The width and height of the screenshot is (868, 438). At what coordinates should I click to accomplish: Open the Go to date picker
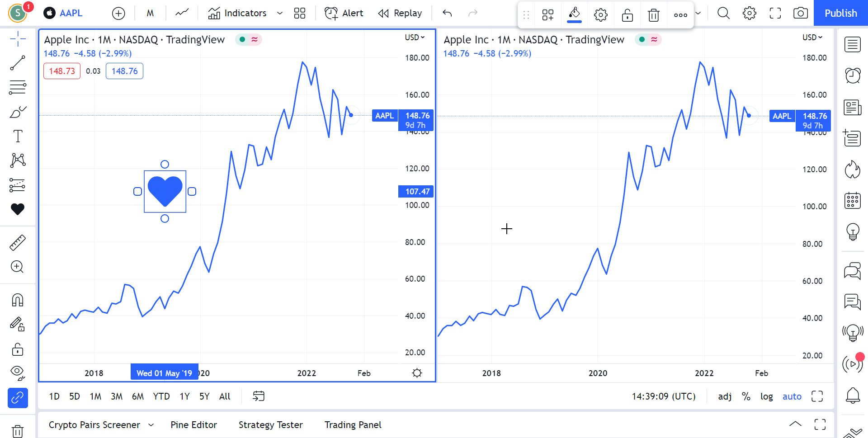tap(259, 396)
